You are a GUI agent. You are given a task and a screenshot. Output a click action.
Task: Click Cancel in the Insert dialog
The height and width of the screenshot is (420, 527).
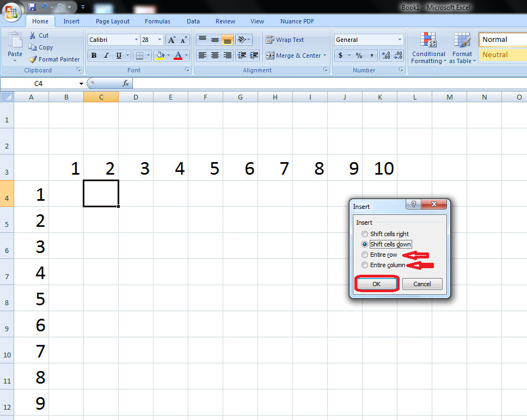tap(422, 283)
